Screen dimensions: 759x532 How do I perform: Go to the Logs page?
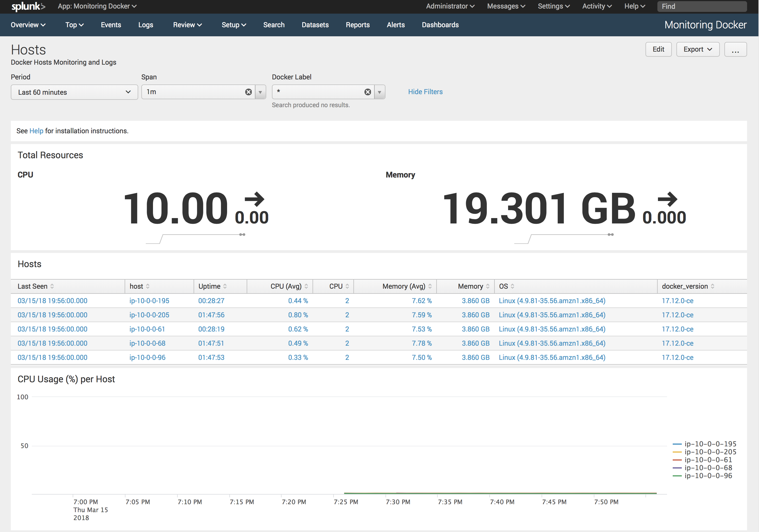145,25
